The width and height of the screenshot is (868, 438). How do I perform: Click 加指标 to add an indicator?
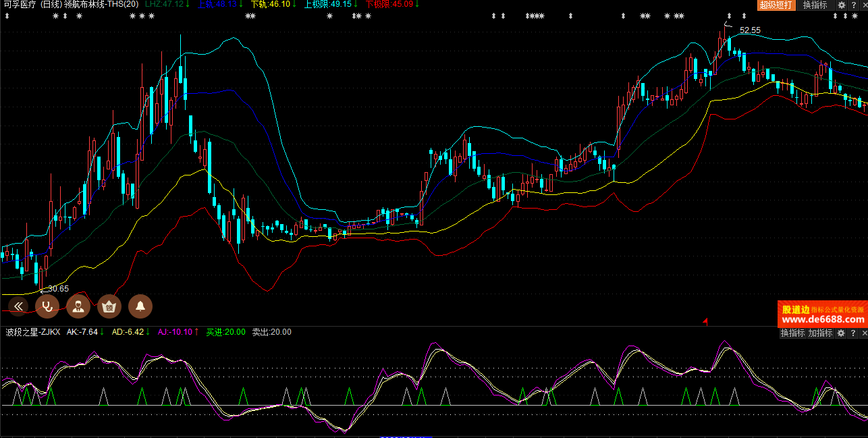820,333
